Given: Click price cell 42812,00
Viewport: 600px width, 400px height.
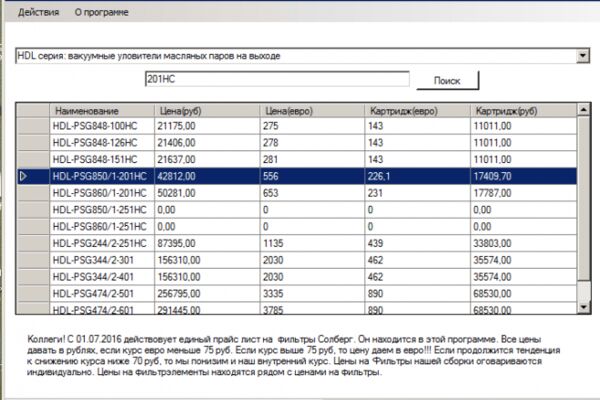Looking at the screenshot, I should (x=207, y=176).
